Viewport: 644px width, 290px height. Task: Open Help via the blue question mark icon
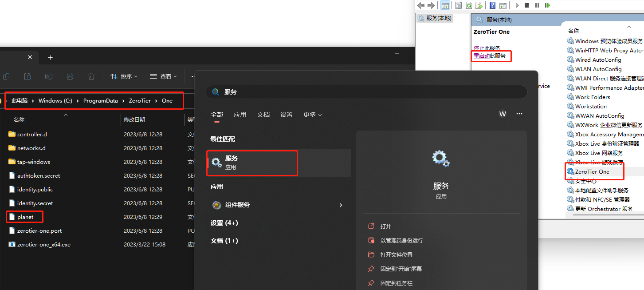click(x=492, y=5)
